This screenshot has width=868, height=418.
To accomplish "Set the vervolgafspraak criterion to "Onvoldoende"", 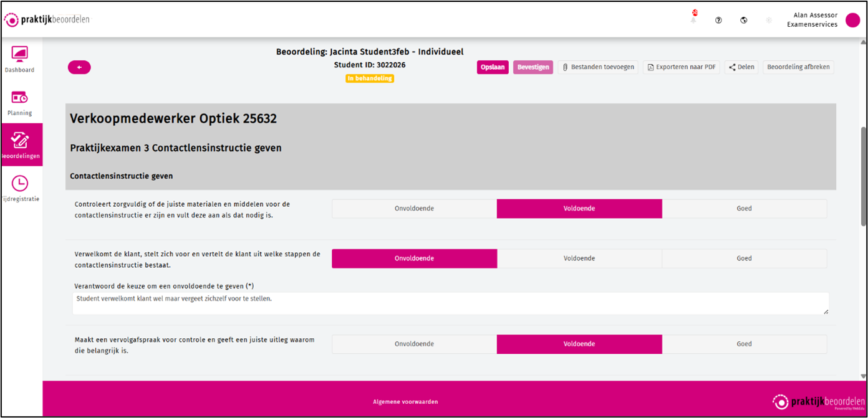I will 414,343.
